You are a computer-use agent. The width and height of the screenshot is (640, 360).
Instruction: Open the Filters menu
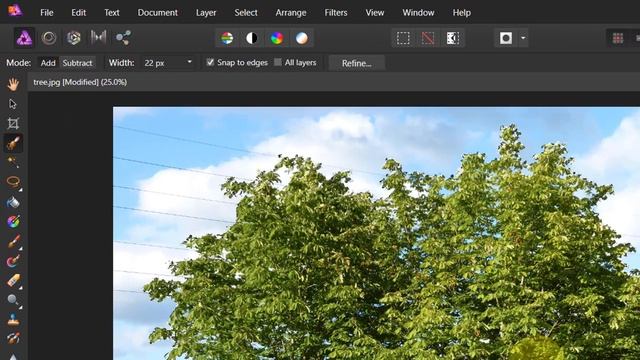coord(336,13)
